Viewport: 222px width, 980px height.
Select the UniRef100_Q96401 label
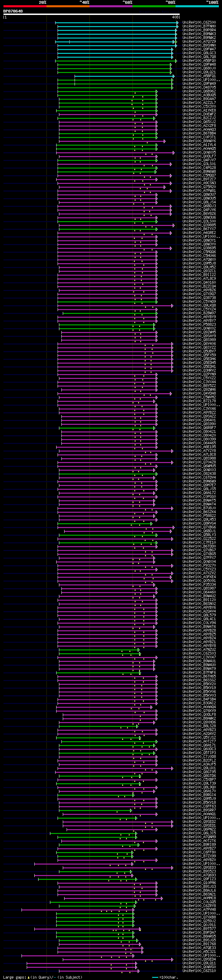point(199,420)
